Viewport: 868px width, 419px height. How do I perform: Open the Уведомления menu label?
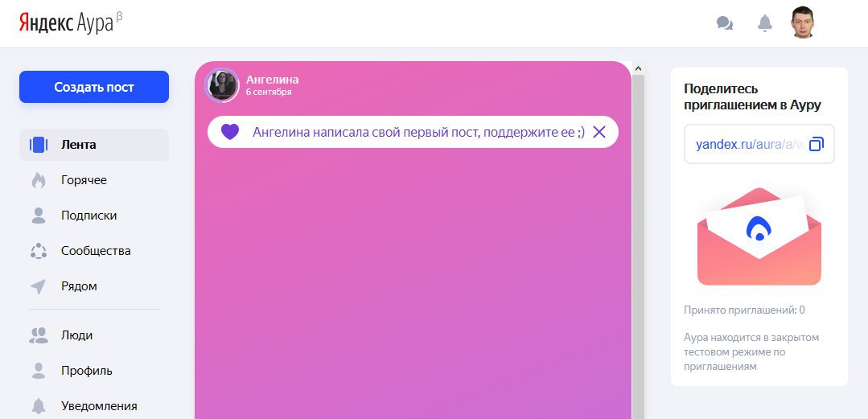pyautogui.click(x=99, y=406)
